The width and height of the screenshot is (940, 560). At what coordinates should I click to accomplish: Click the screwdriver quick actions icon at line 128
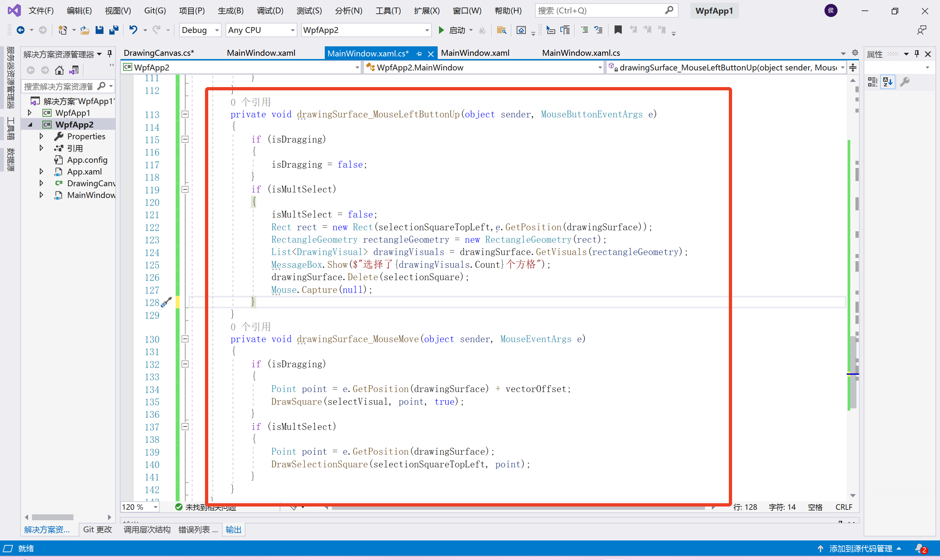click(x=166, y=302)
